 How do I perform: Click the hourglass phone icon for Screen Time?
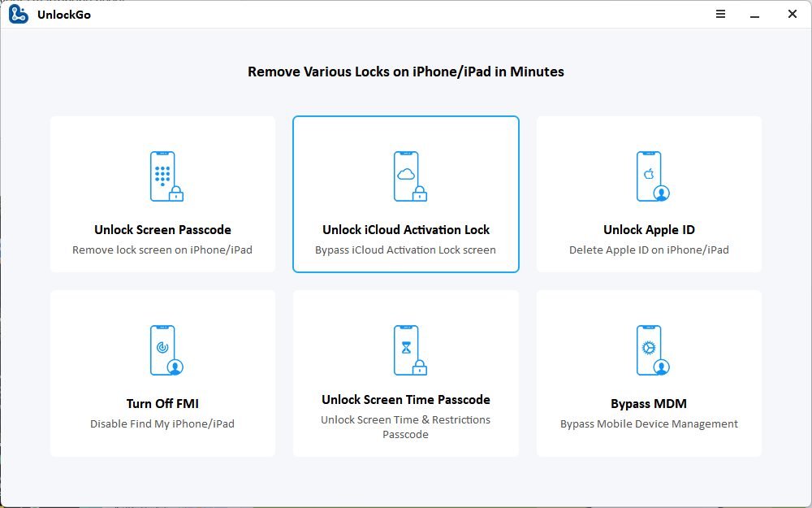(410, 350)
